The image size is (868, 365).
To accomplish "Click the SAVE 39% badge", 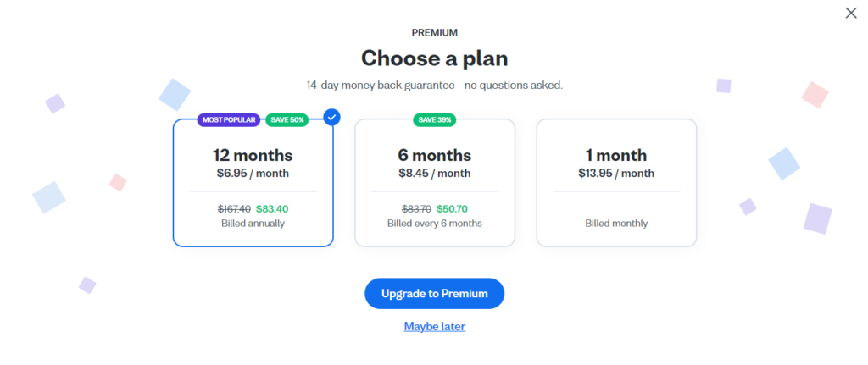I will (435, 119).
